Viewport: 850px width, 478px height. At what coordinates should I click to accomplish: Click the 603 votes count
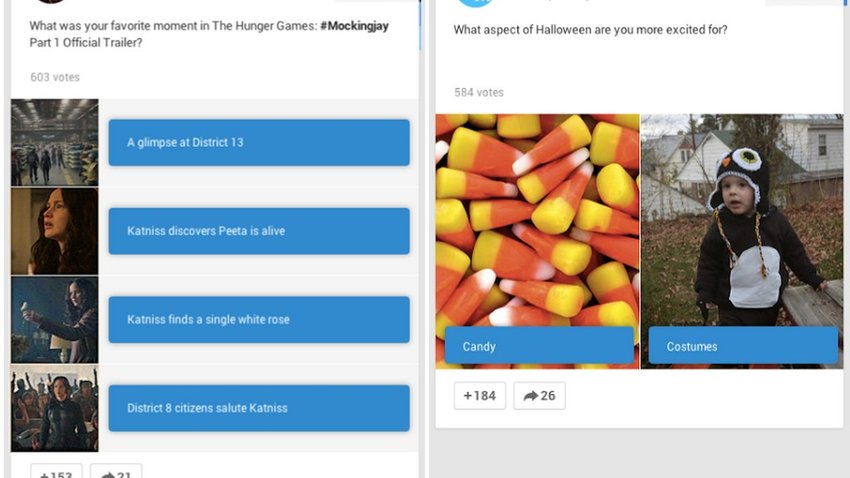pos(55,77)
